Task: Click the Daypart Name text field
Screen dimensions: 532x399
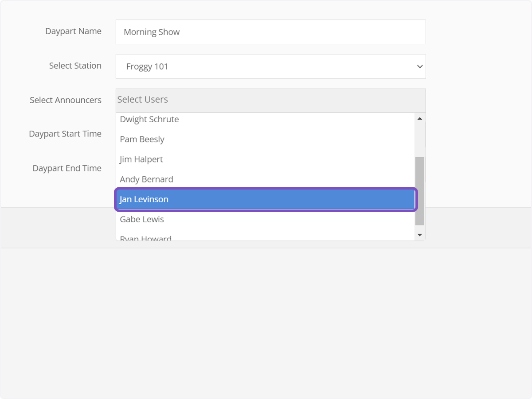Action: [x=270, y=32]
